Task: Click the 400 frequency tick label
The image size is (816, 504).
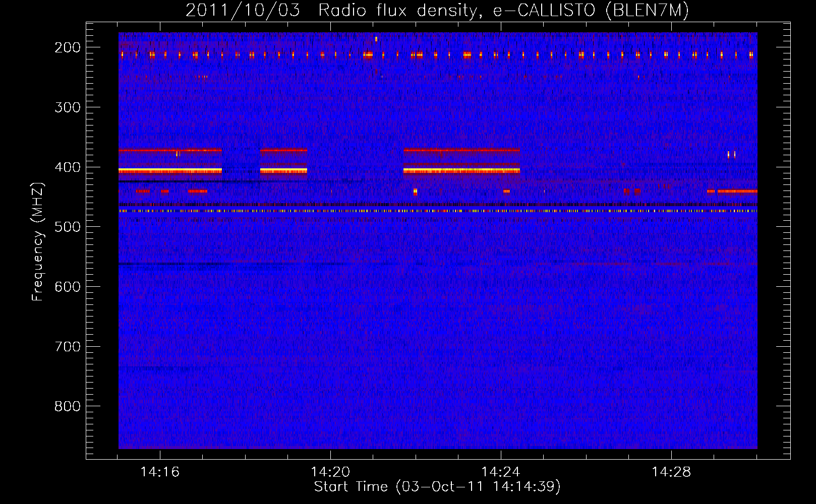Action: [68, 167]
